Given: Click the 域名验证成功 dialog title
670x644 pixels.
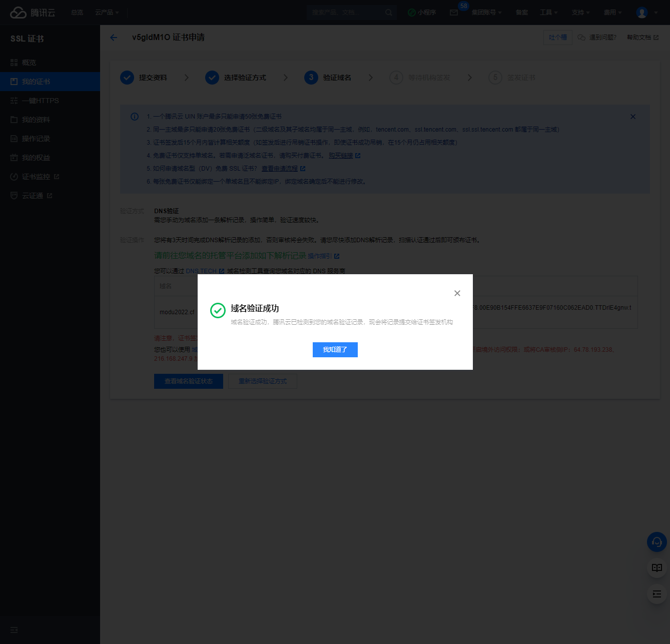Looking at the screenshot, I should tap(255, 308).
